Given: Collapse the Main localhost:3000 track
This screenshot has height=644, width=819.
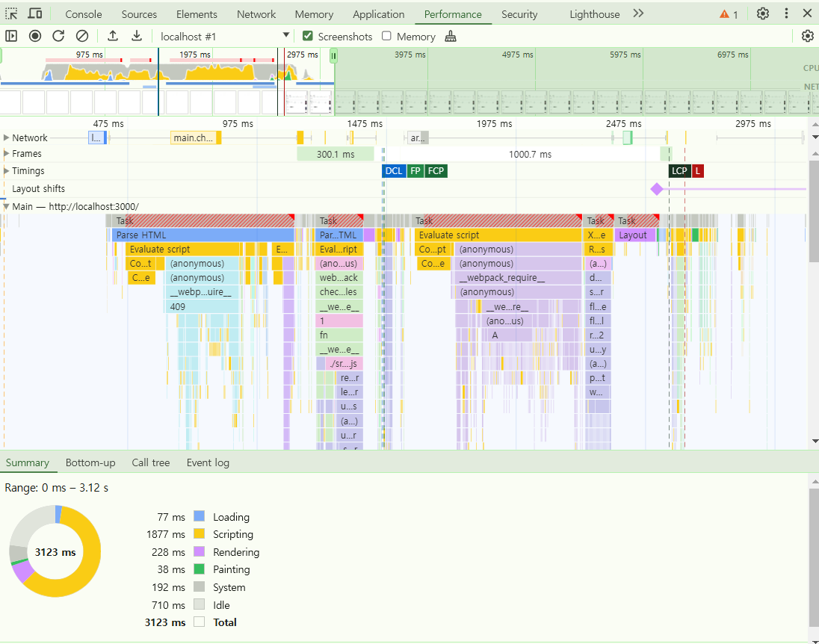Looking at the screenshot, I should 6,206.
